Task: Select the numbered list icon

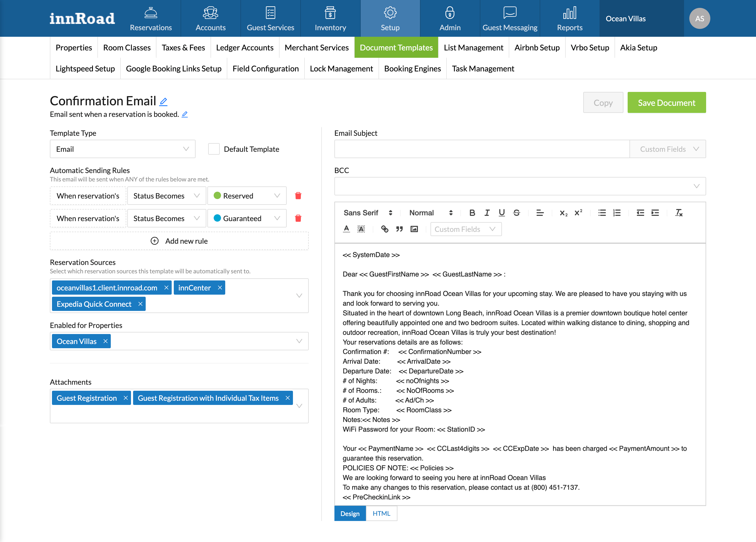Action: pyautogui.click(x=617, y=213)
